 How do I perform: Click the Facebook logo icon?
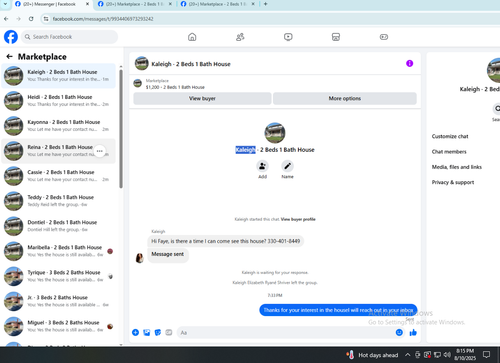pos(11,37)
